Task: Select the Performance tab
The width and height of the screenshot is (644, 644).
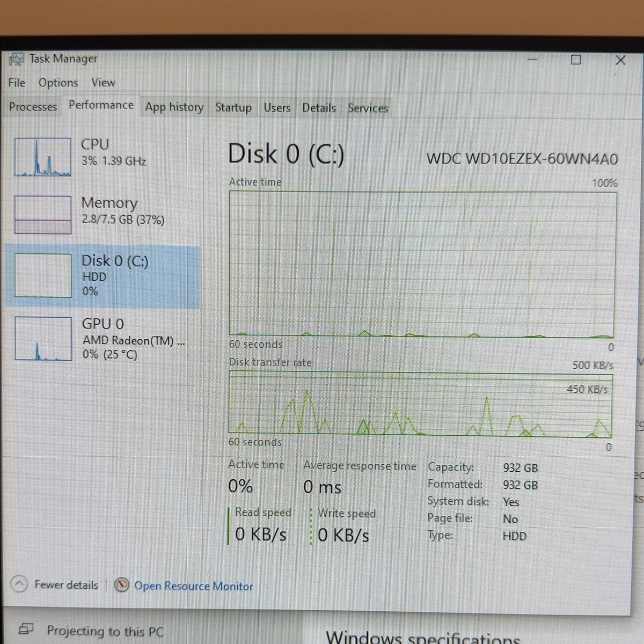Action: [x=101, y=105]
